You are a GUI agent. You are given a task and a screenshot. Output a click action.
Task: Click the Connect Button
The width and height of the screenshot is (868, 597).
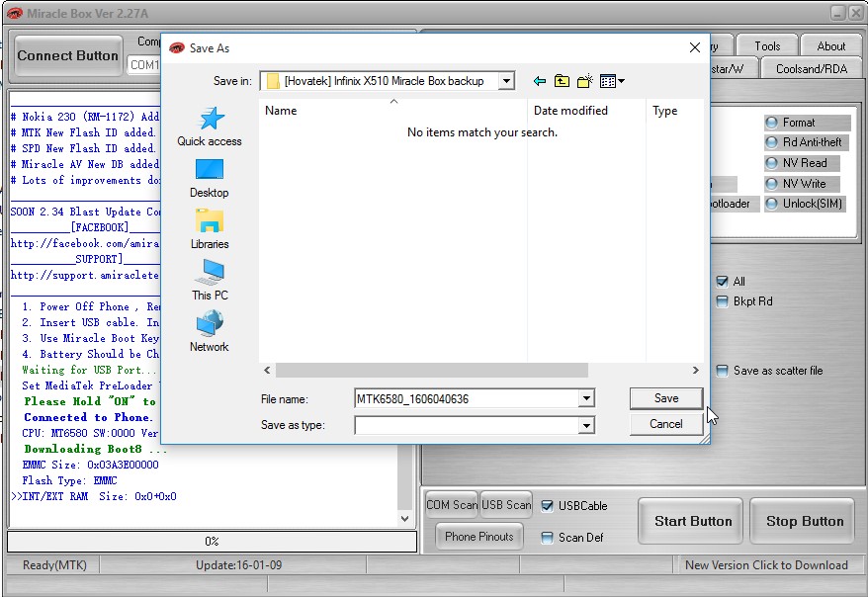[x=68, y=56]
